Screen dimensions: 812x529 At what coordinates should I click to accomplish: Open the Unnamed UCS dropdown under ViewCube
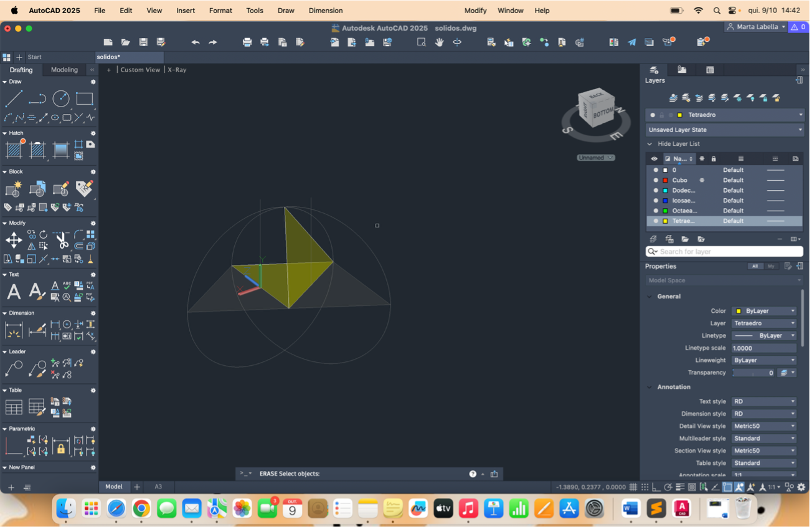pos(596,158)
